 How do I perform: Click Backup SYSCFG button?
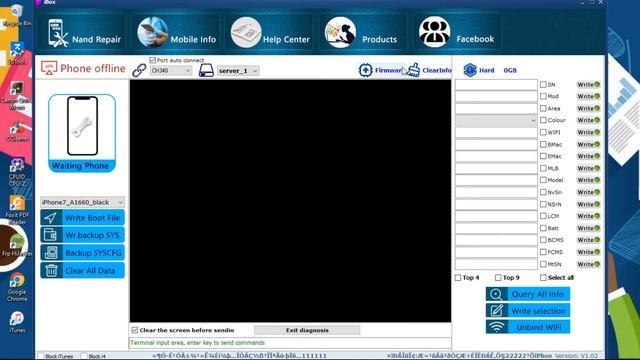tap(82, 253)
